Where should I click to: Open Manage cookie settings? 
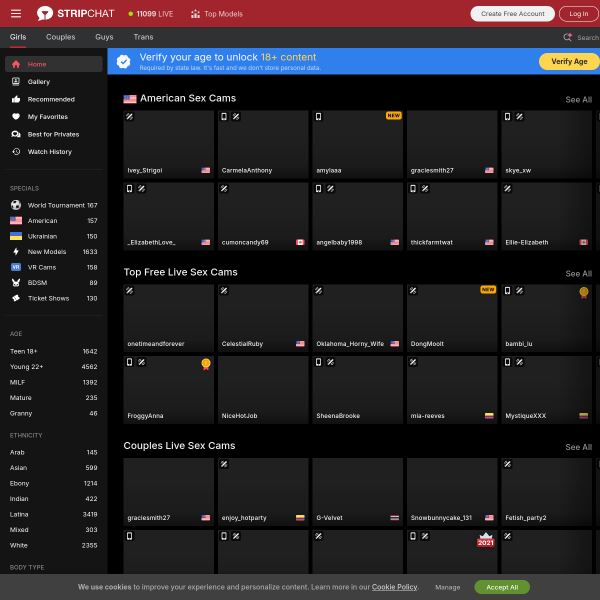(x=447, y=587)
